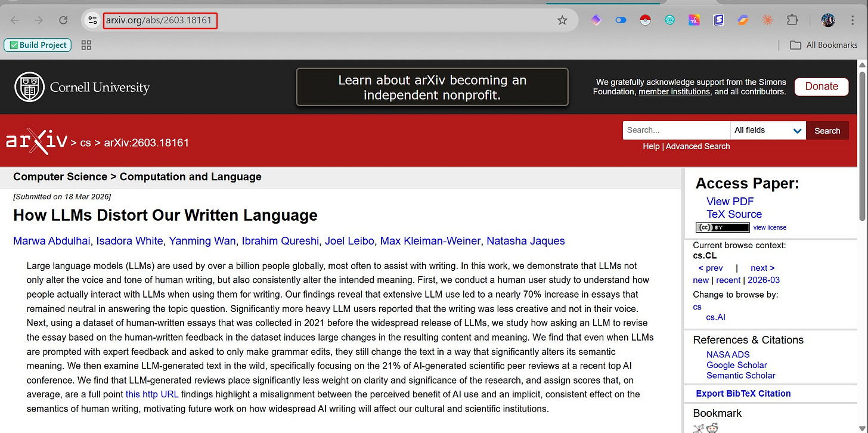Screen dimensions: 868x433
Task: Open the Chrome profile avatar
Action: [828, 20]
